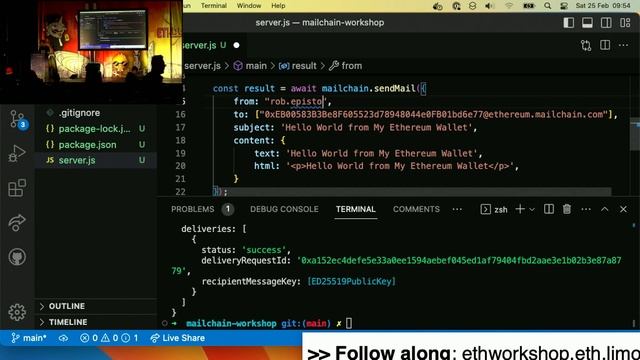Switch to the TERMINAL tab
The height and width of the screenshot is (360, 640).
(x=356, y=209)
